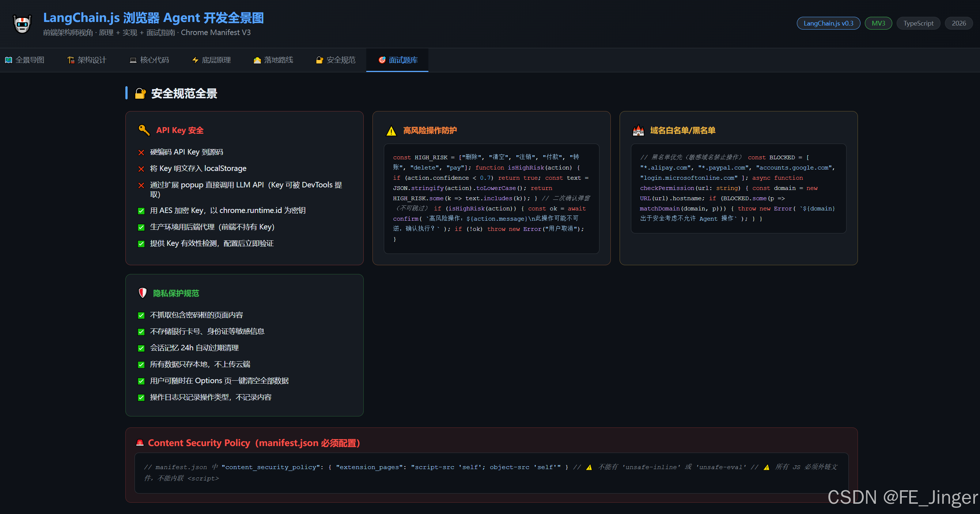This screenshot has height=514, width=980.
Task: Click green checkbox for 会话记忆 24h 自动过期清理
Action: [141, 348]
